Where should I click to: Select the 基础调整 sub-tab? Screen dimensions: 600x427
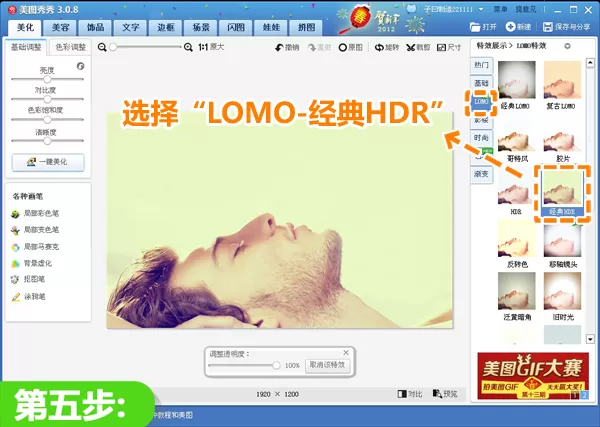pos(26,47)
